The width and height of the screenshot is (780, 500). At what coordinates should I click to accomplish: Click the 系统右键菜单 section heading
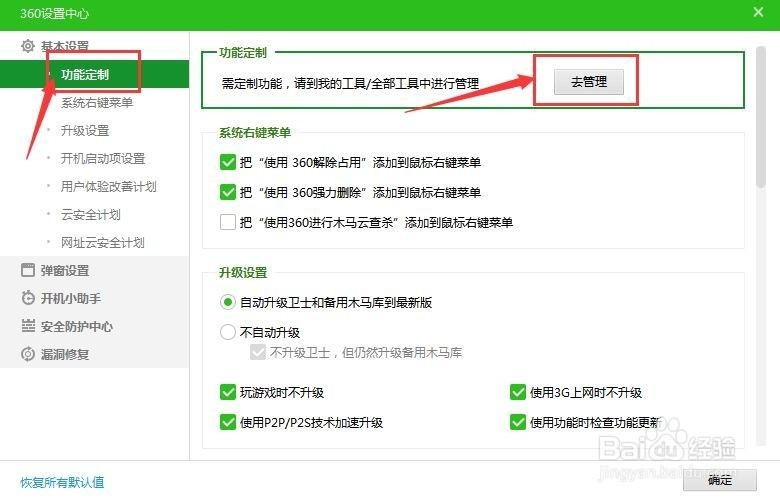coord(255,133)
